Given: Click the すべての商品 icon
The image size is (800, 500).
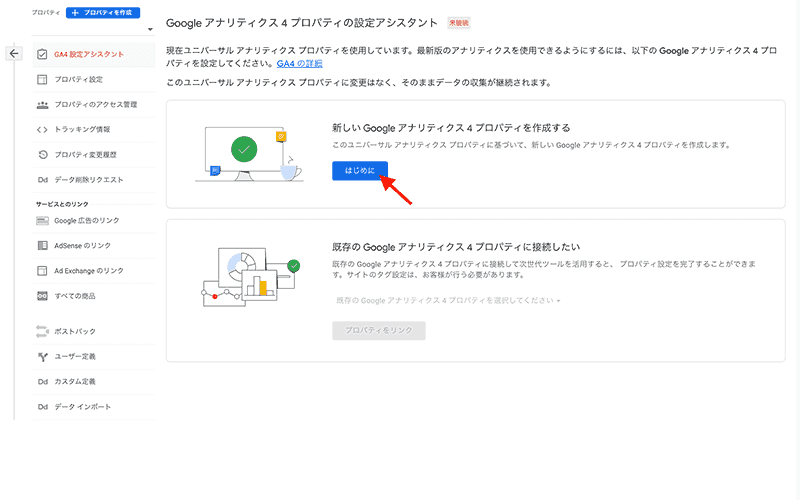Looking at the screenshot, I should (x=42, y=296).
